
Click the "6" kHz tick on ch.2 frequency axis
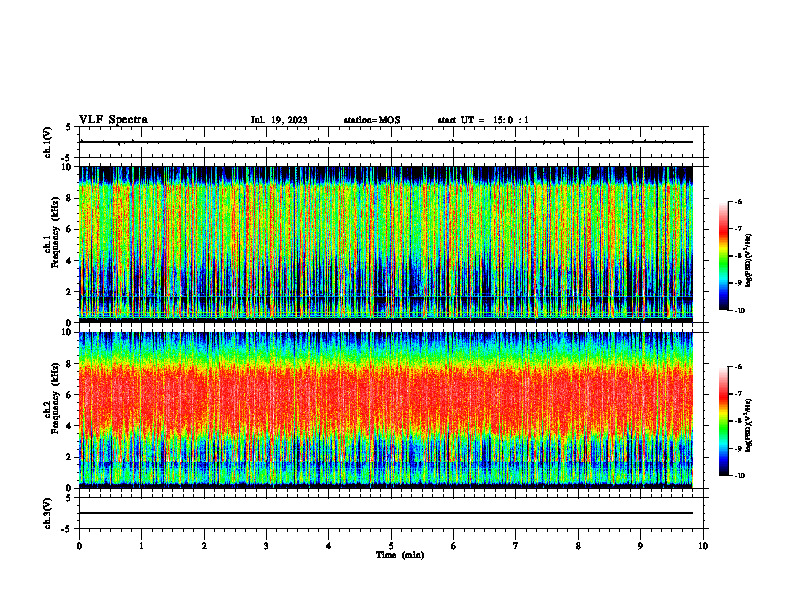(70, 395)
